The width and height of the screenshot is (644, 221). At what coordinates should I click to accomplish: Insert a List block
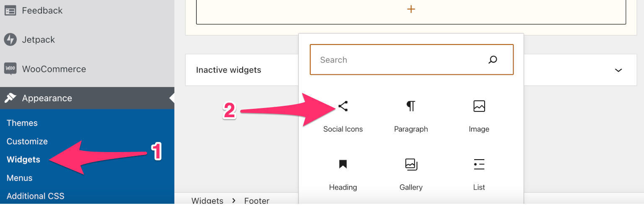tap(479, 164)
